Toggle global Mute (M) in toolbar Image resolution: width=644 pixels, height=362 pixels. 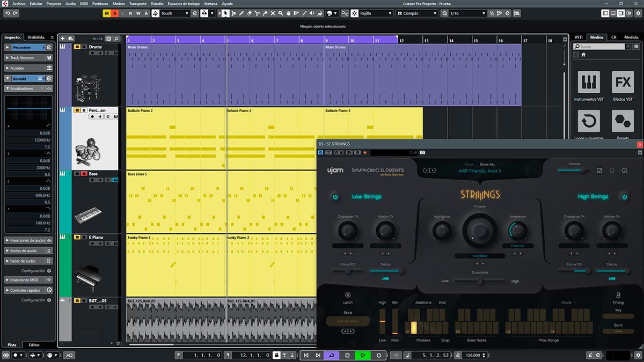tap(107, 13)
